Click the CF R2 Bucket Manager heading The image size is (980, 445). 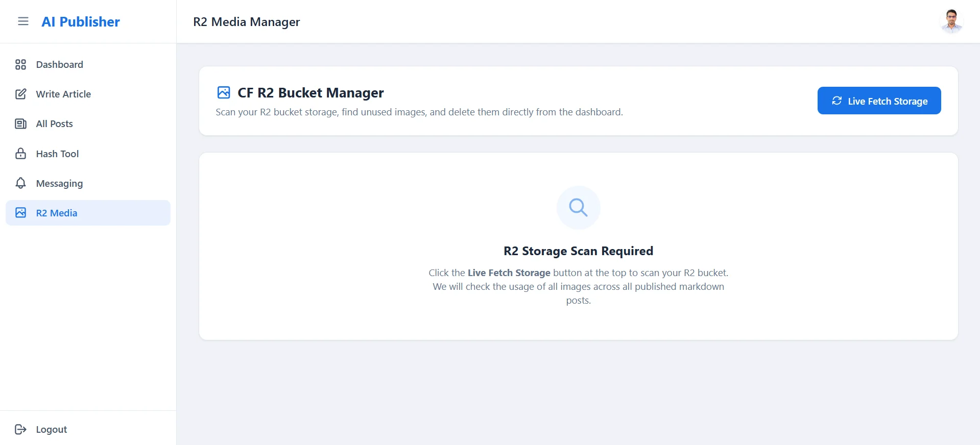(310, 92)
